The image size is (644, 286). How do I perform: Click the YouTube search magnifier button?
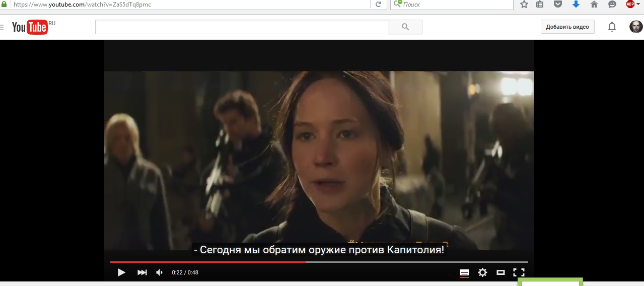click(x=406, y=27)
